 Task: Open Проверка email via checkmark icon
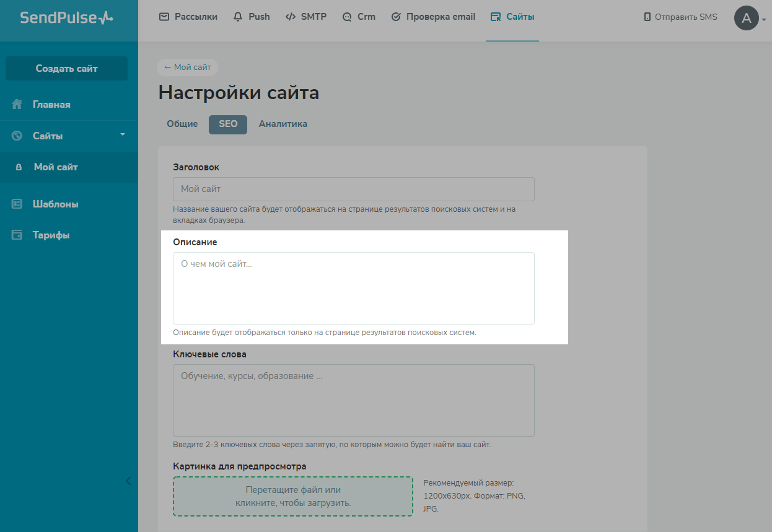[x=395, y=17]
